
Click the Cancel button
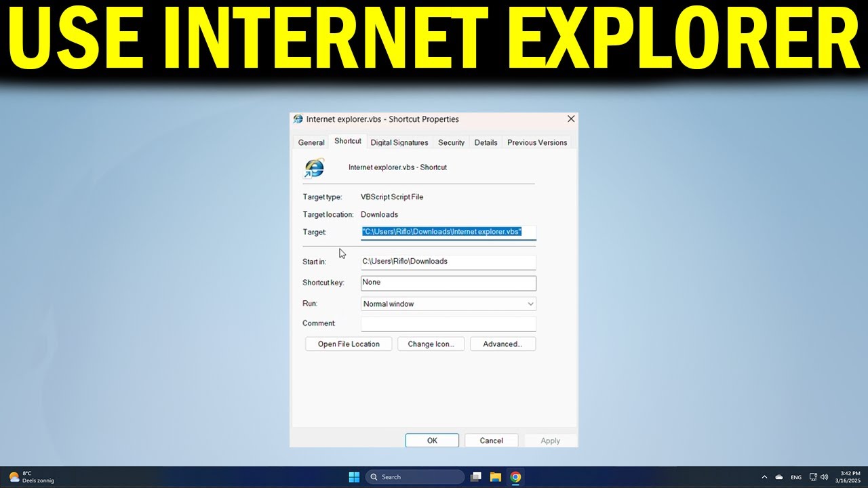click(492, 441)
